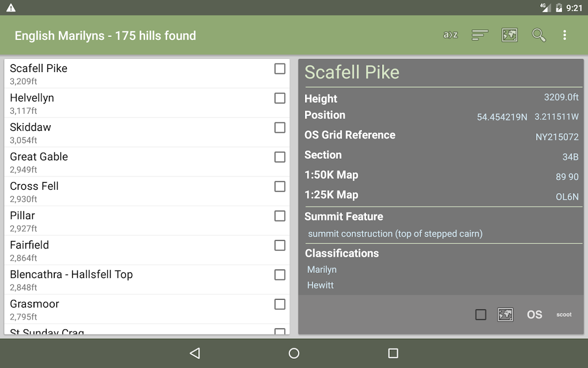Tap the Recent apps square button
The height and width of the screenshot is (368, 588).
(393, 352)
